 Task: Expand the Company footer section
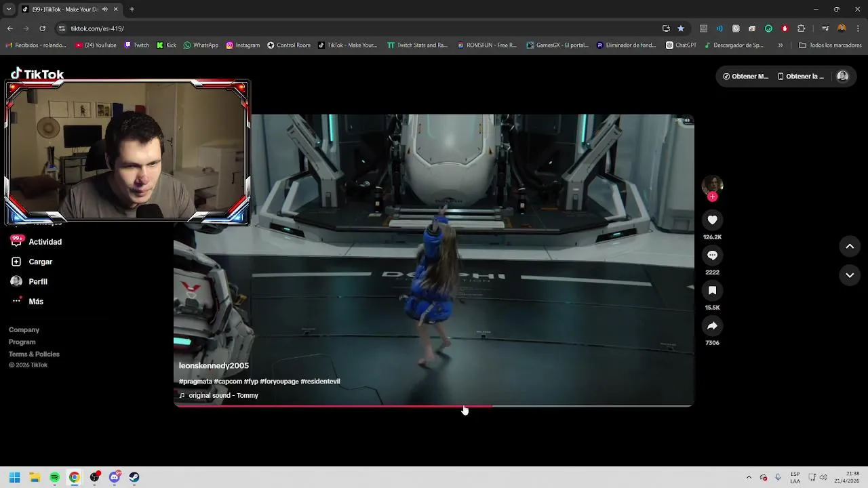coord(24,330)
